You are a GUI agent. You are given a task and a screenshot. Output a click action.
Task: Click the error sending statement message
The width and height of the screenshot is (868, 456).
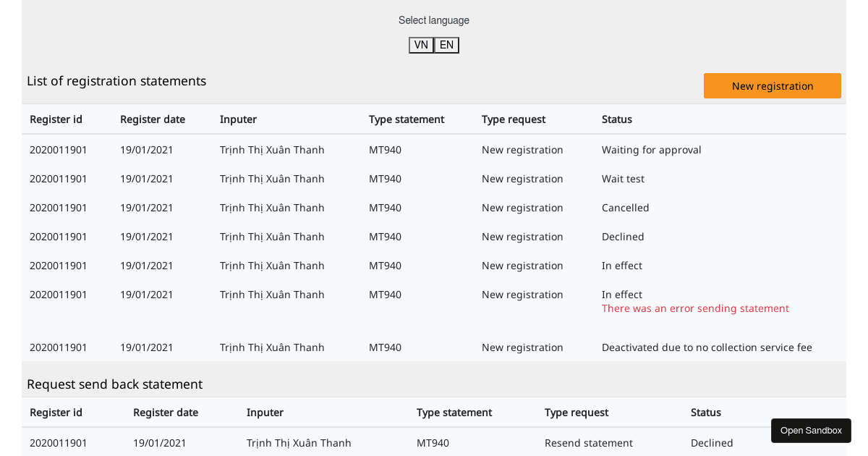(695, 308)
